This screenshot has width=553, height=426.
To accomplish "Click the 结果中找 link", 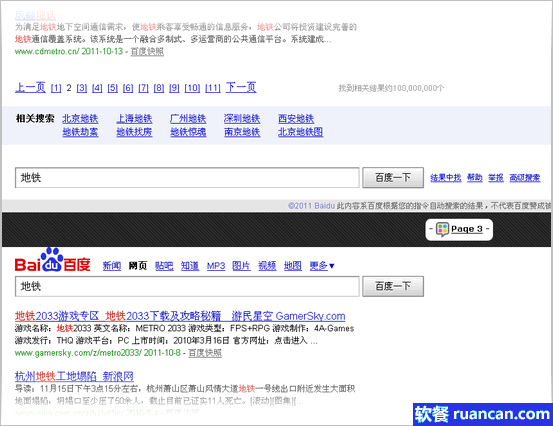I will click(x=445, y=178).
